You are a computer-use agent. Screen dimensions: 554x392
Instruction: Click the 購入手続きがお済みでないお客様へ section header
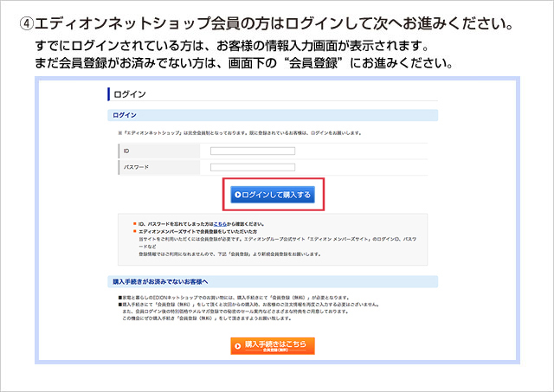pos(273,282)
